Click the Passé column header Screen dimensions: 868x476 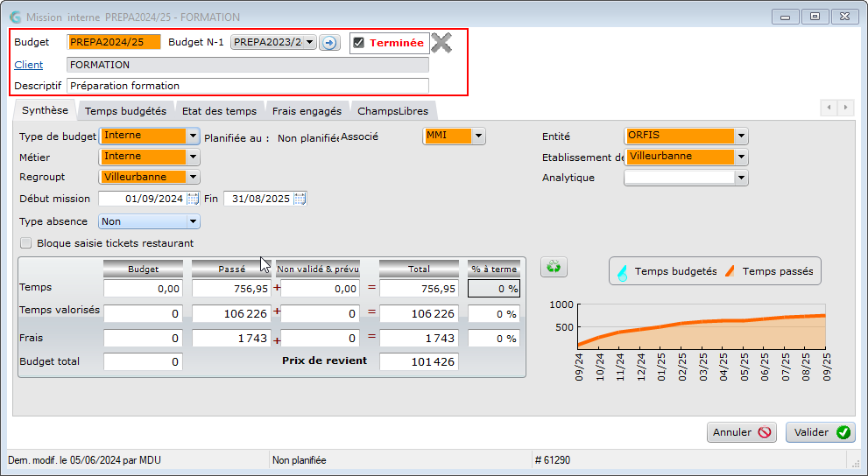point(231,269)
